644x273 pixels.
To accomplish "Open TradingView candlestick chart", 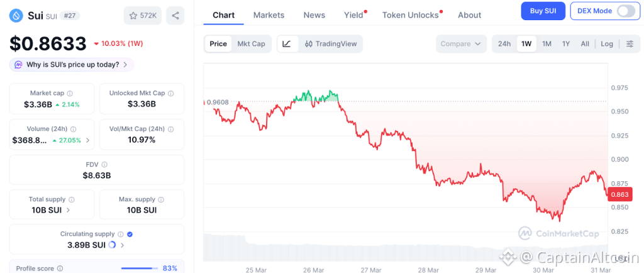I will point(331,44).
